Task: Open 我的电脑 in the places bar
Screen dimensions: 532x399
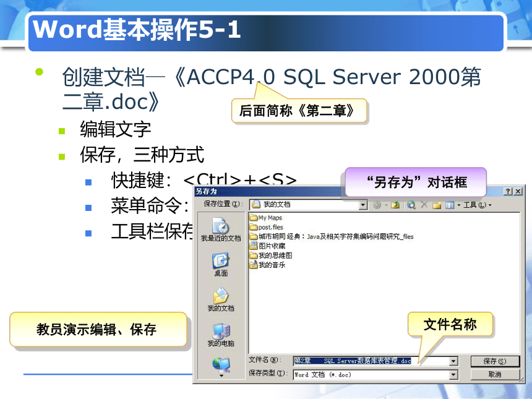Action: point(221,335)
